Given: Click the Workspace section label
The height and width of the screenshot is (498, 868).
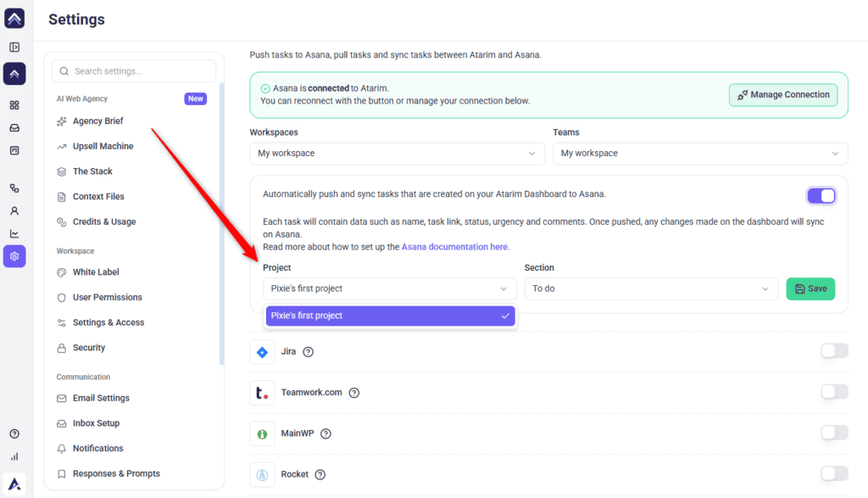Looking at the screenshot, I should pos(75,251).
